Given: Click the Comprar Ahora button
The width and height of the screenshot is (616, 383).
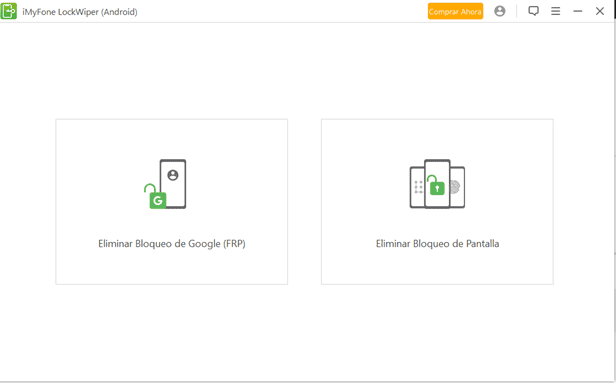Looking at the screenshot, I should click(x=455, y=11).
